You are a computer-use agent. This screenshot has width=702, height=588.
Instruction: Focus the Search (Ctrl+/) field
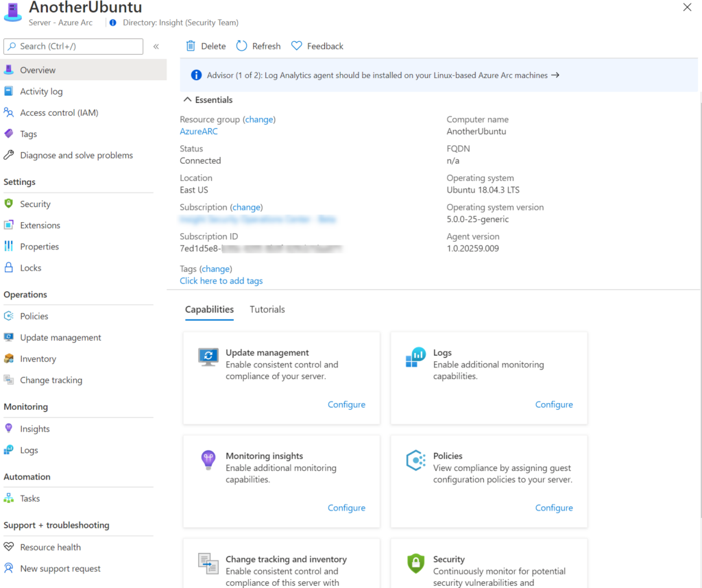(x=73, y=46)
